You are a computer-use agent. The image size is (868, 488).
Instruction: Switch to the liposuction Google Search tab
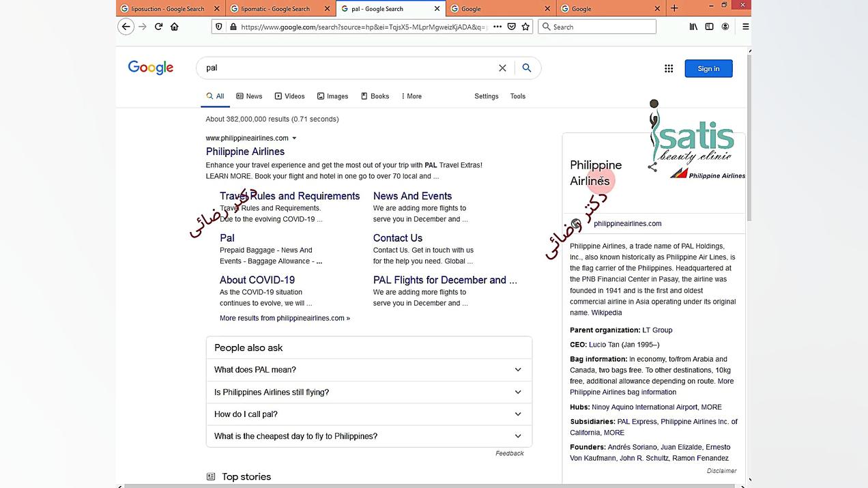(x=167, y=9)
